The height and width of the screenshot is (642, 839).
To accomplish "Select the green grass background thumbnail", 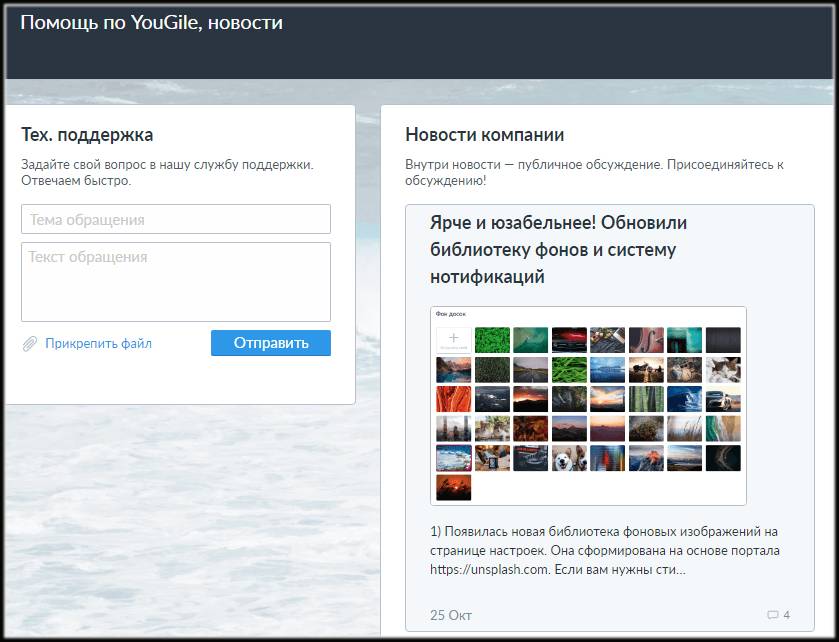I will tap(492, 340).
